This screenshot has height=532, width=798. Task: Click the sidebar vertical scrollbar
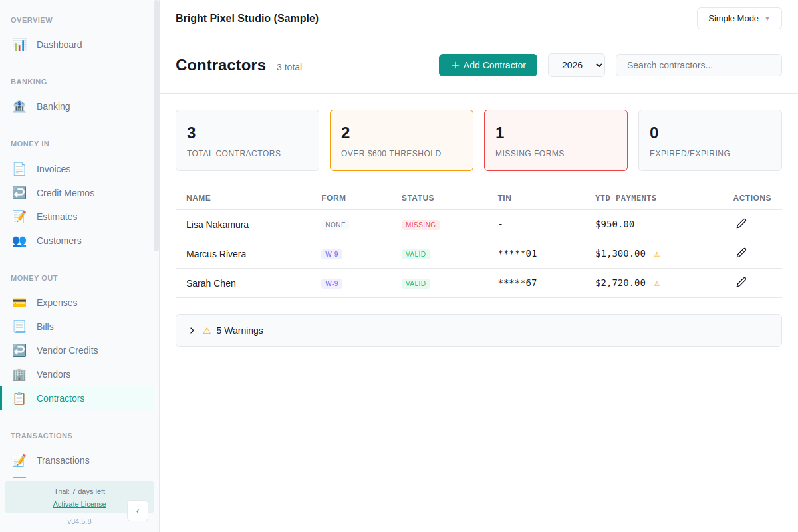click(x=156, y=126)
